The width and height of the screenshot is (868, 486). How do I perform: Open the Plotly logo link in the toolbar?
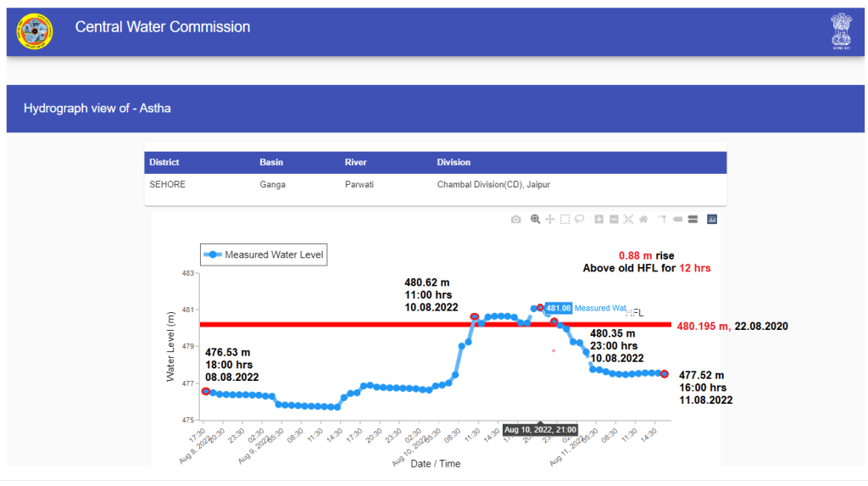coord(712,219)
